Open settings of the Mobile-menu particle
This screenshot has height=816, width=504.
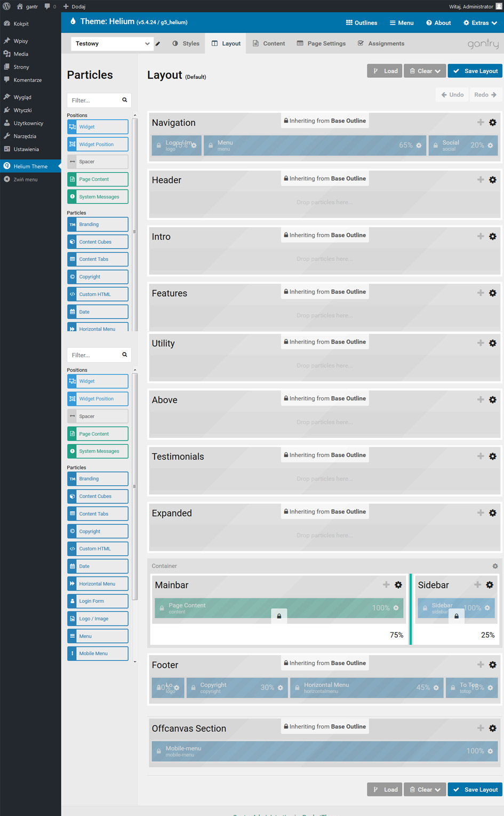(x=490, y=751)
